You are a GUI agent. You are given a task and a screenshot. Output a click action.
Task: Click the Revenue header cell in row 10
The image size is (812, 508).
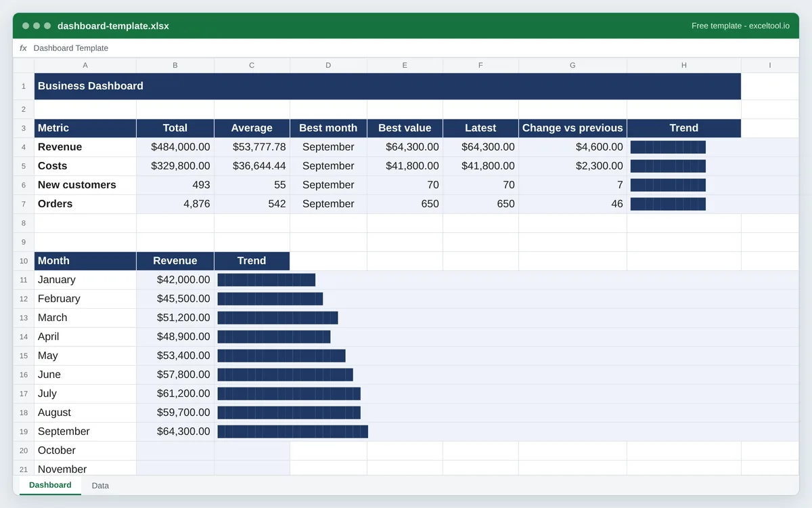point(175,261)
